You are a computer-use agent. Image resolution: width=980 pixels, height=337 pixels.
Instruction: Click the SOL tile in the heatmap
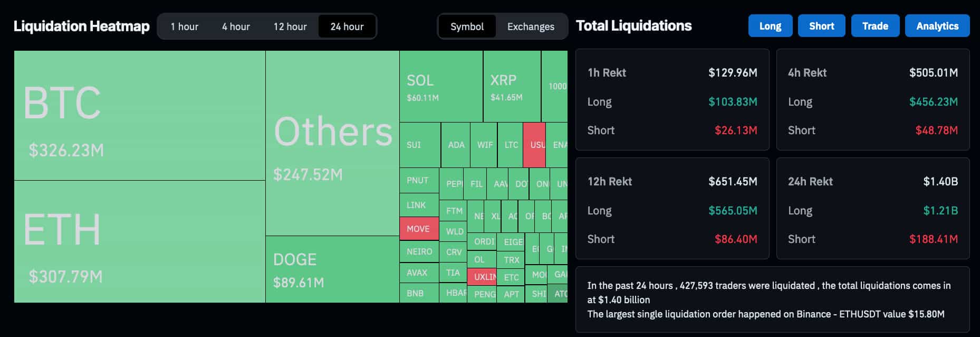click(440, 85)
